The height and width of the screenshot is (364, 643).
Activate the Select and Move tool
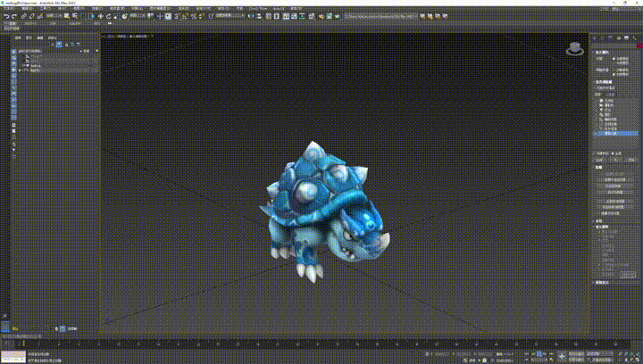pos(100,16)
